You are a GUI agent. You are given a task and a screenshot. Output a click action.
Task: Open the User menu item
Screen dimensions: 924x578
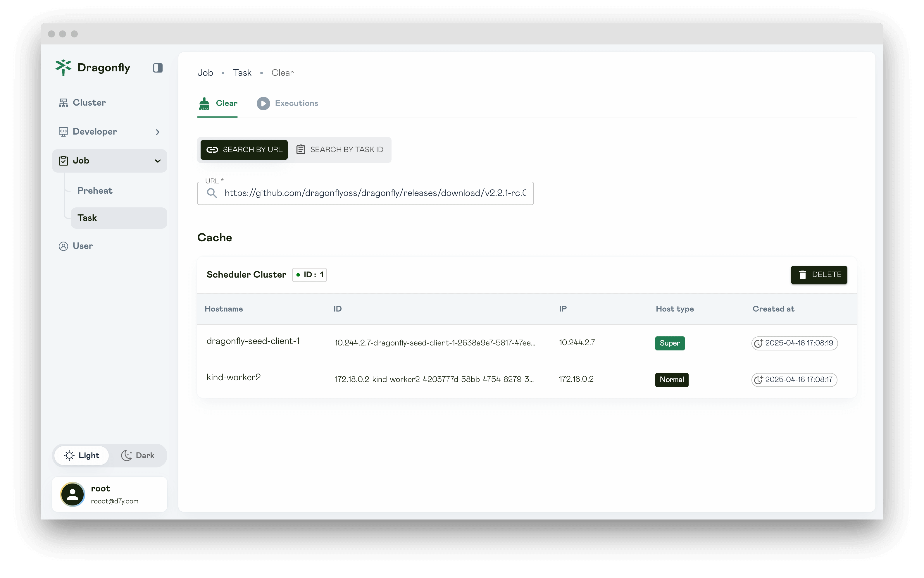(110, 246)
